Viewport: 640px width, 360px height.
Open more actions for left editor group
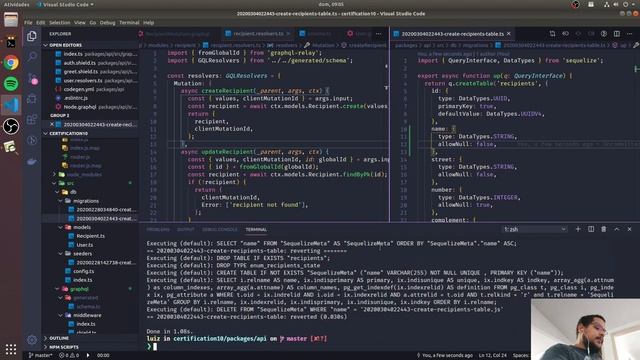tap(379, 33)
